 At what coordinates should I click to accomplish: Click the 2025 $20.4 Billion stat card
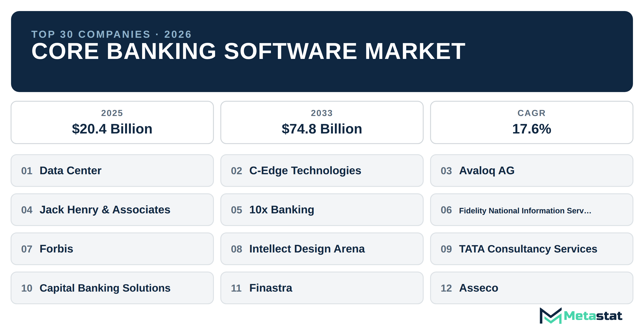pos(112,123)
